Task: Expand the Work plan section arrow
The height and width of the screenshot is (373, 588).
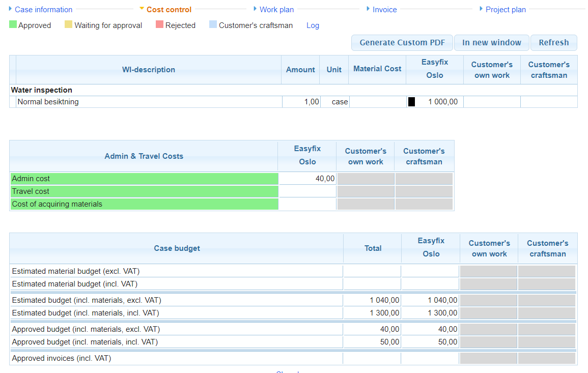Action: pos(255,9)
